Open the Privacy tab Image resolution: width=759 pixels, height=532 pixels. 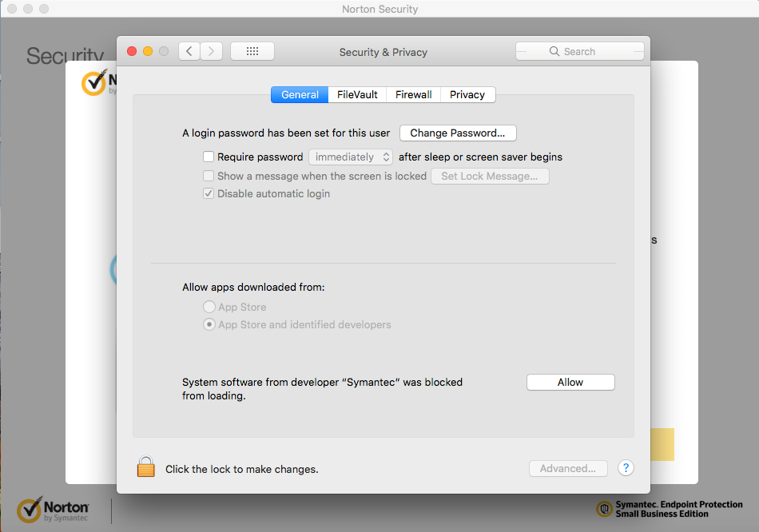[467, 94]
